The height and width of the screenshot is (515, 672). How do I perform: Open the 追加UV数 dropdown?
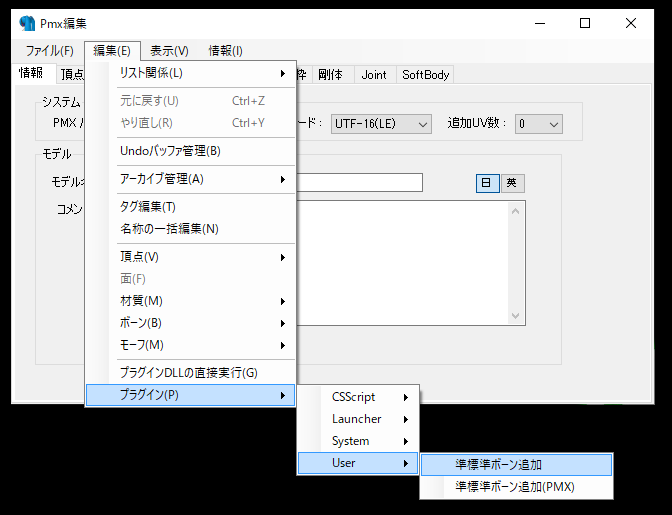539,124
